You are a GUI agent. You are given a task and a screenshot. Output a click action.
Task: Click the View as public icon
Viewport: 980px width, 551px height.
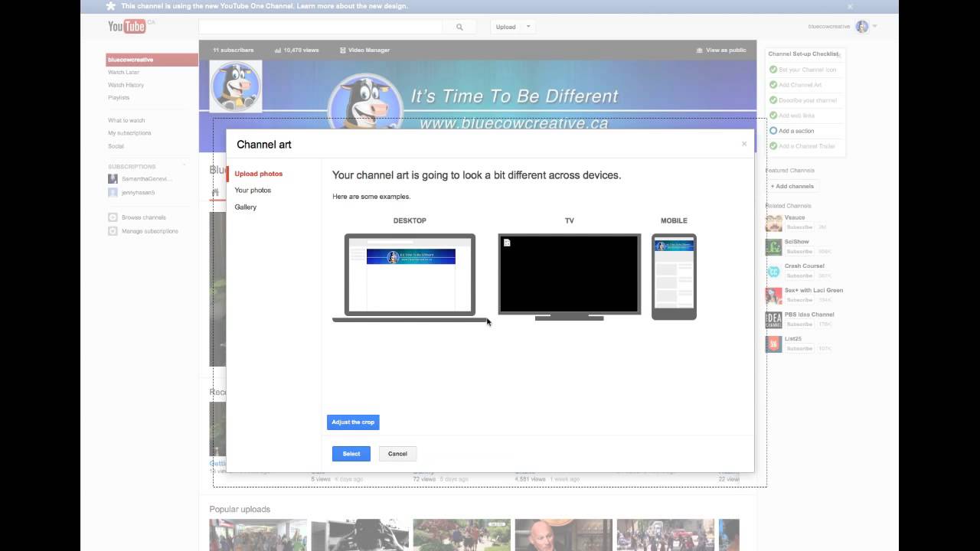[700, 50]
